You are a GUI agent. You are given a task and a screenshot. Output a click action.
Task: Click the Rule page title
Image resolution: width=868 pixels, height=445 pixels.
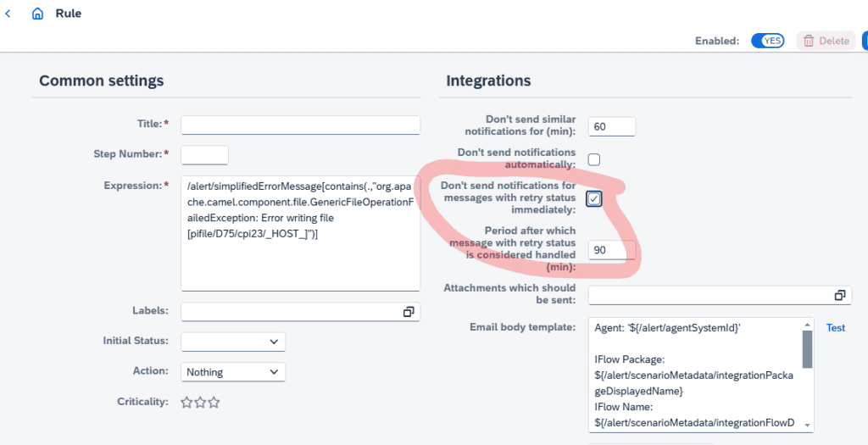coord(69,14)
